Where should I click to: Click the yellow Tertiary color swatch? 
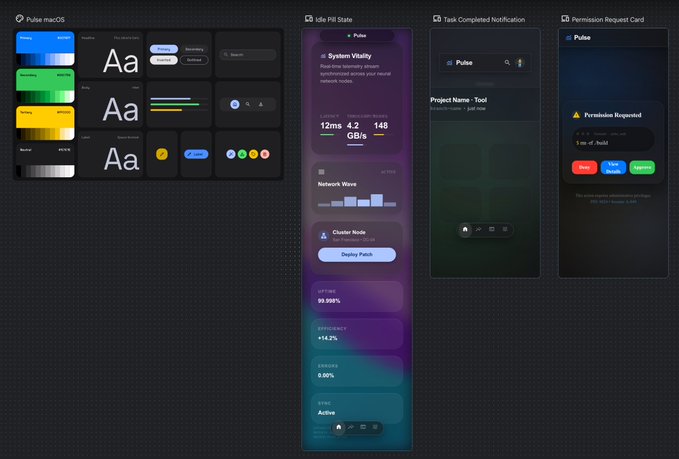click(45, 123)
